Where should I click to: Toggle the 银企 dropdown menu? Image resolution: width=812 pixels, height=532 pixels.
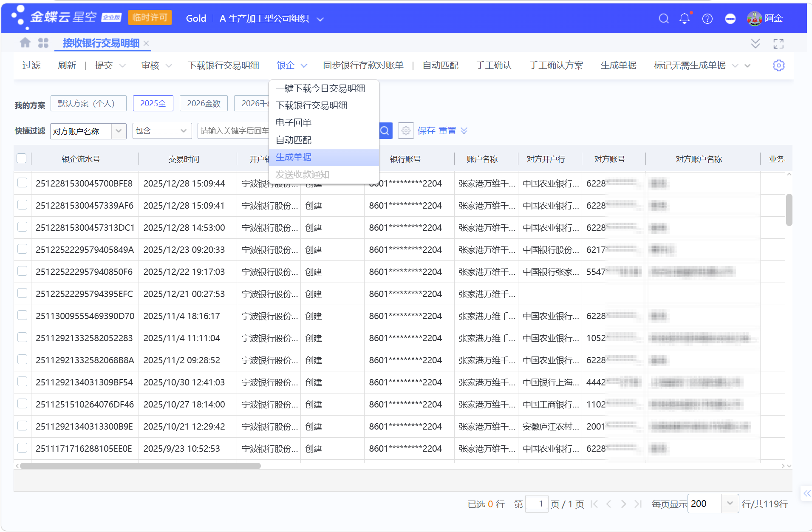(x=291, y=65)
